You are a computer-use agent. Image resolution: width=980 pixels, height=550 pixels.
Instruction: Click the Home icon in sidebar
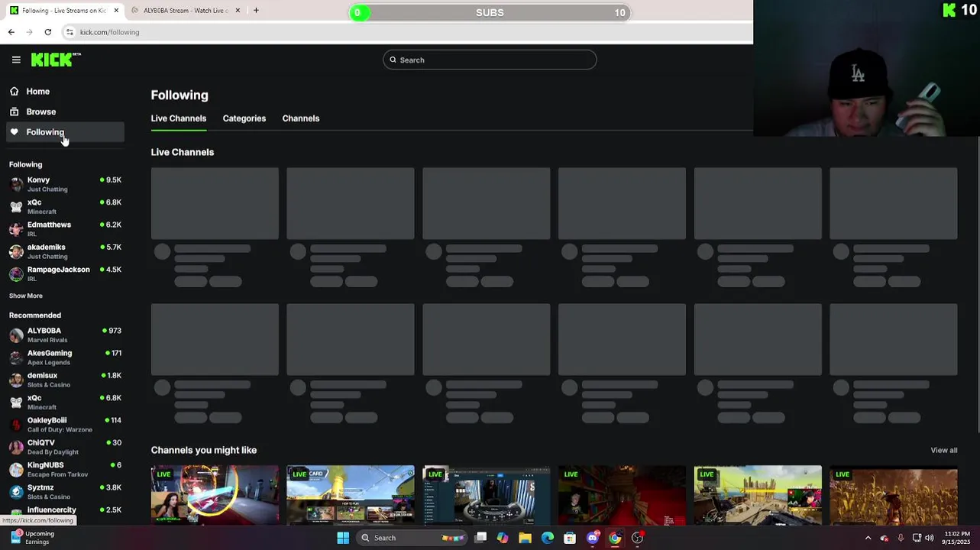[x=15, y=91]
